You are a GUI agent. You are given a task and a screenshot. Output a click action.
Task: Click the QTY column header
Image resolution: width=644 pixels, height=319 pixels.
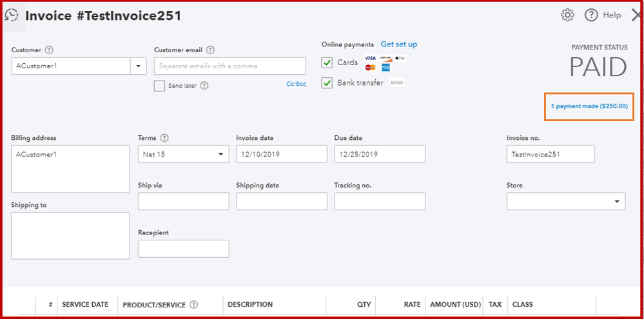(364, 305)
